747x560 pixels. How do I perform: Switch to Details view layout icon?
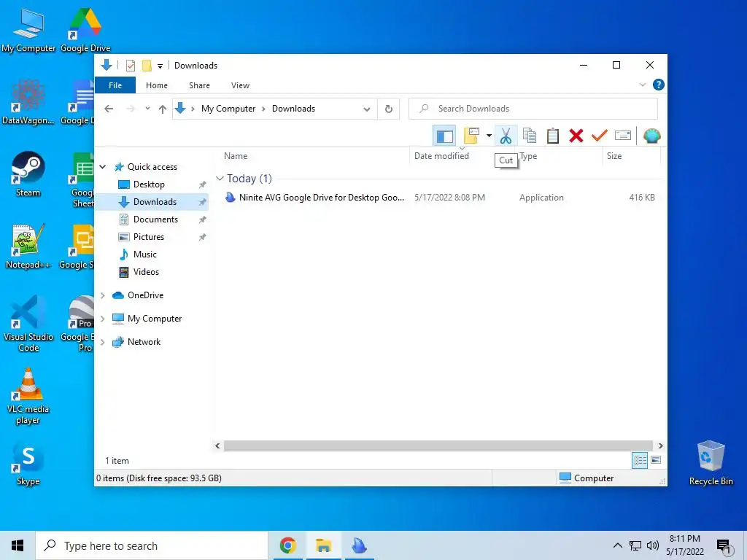(640, 460)
